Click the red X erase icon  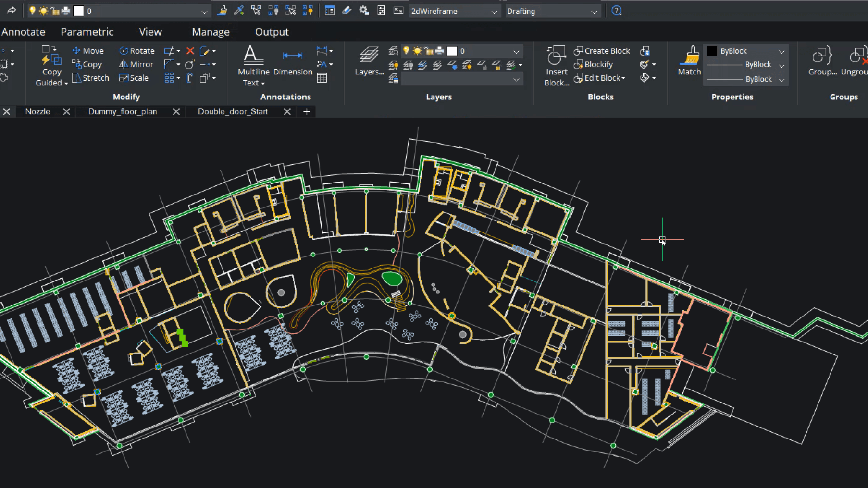190,51
